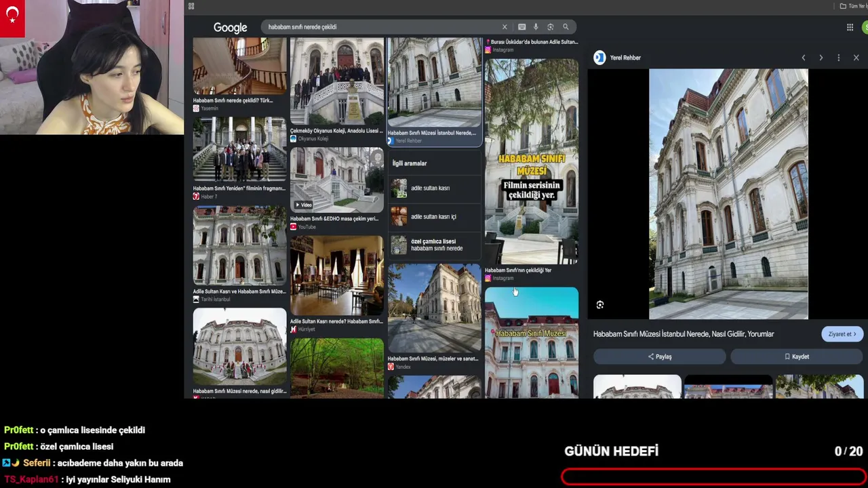The width and height of the screenshot is (868, 488).
Task: Click chat message 'acıbademe daha yakın bu arada'
Action: pos(120,464)
